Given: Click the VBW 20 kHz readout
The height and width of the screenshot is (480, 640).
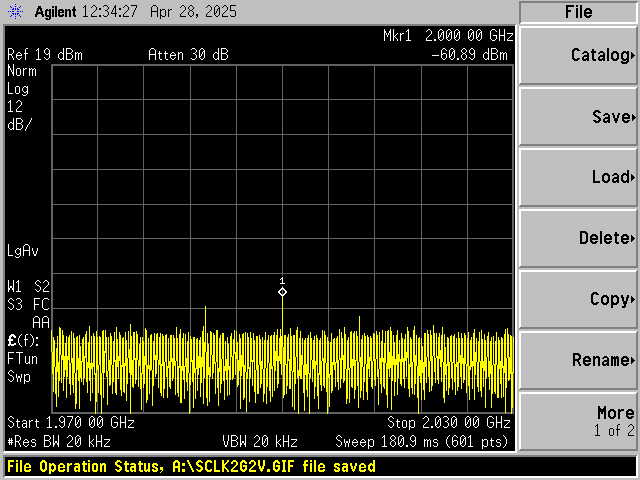Looking at the screenshot, I should [260, 442].
